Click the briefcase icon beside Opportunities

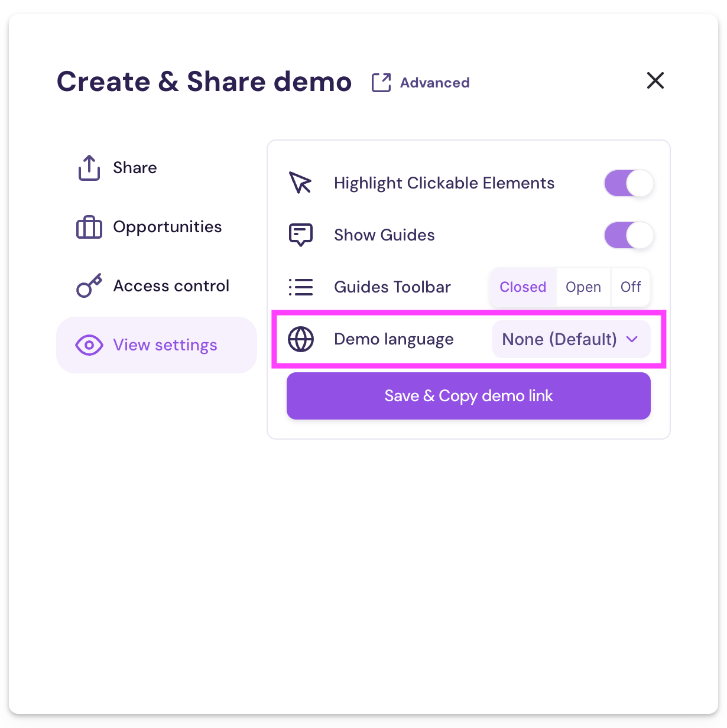88,227
